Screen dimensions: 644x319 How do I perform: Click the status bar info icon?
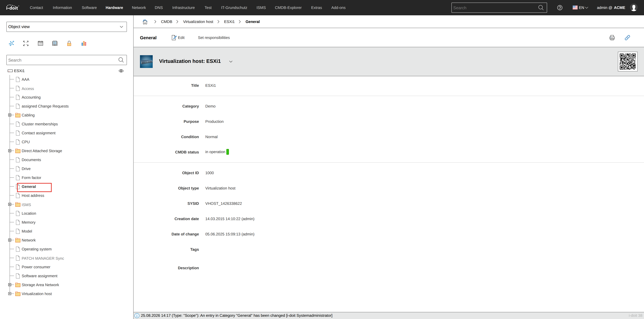pos(137,315)
